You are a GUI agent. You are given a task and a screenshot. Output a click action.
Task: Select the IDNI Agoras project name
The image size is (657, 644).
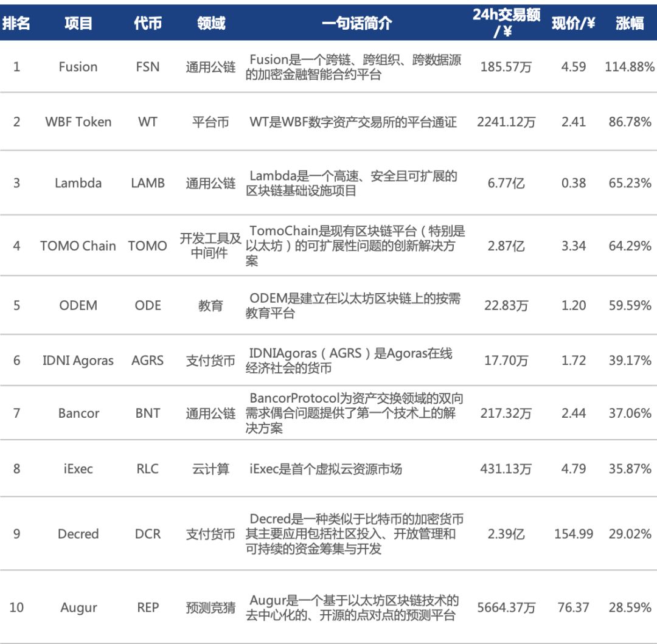click(78, 361)
